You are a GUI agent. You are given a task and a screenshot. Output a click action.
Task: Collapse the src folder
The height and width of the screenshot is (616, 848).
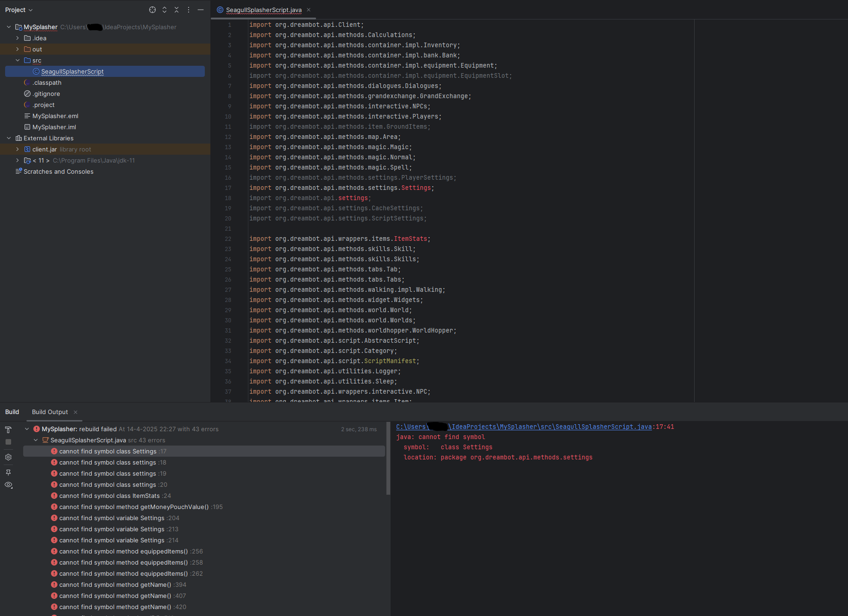coord(18,60)
